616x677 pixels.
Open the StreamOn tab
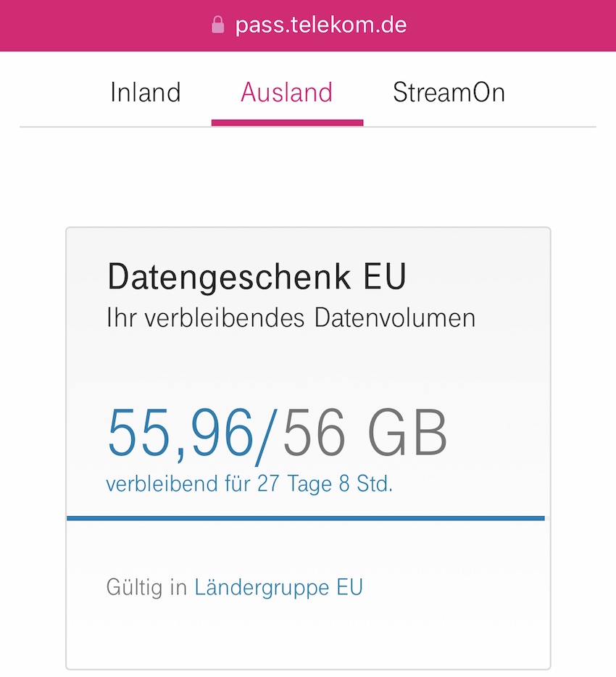click(x=449, y=92)
